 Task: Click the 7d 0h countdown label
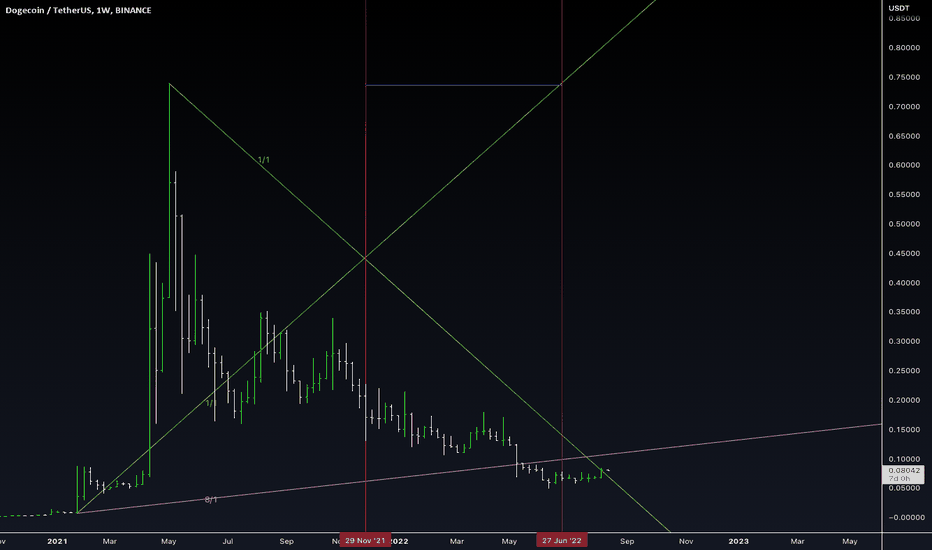(x=899, y=479)
